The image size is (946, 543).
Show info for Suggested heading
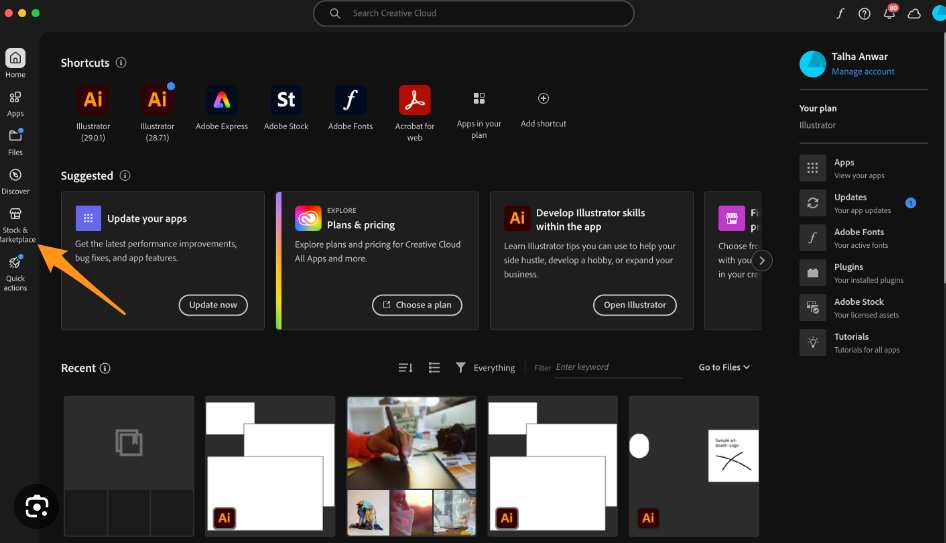click(125, 176)
